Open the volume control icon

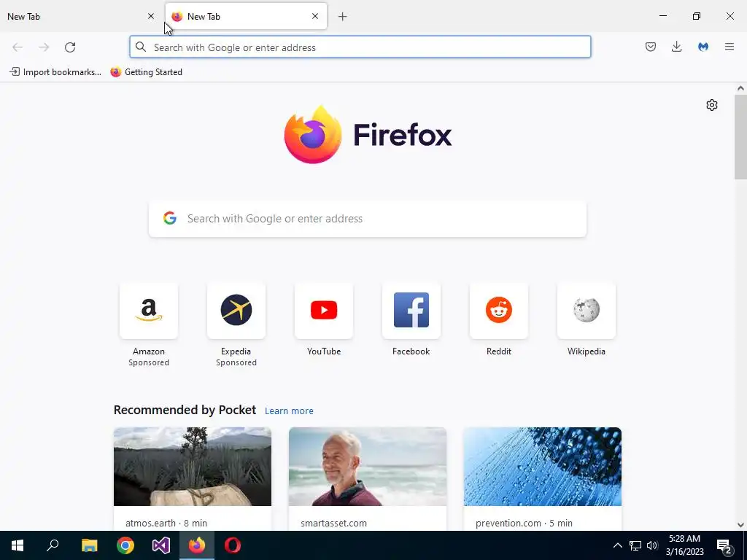[652, 545]
